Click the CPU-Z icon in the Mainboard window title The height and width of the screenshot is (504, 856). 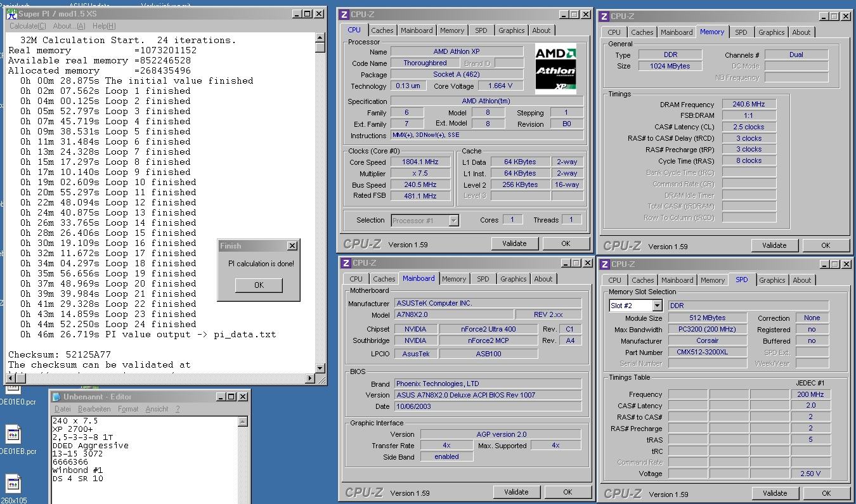(346, 263)
